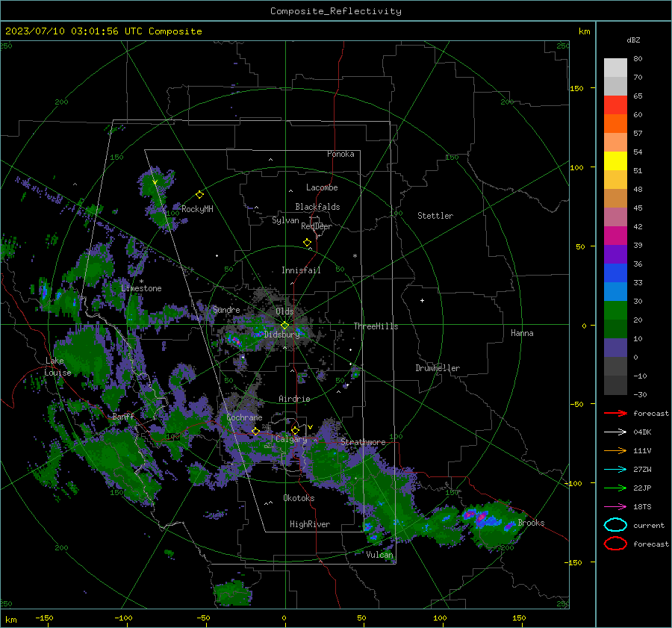This screenshot has width=672, height=628.
Task: Click the blue 36 dBZ color swatch
Action: coord(615,273)
